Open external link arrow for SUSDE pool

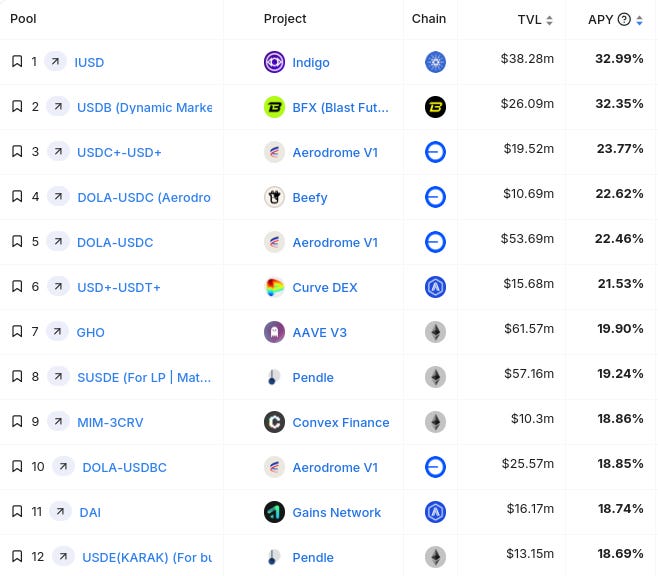click(58, 376)
